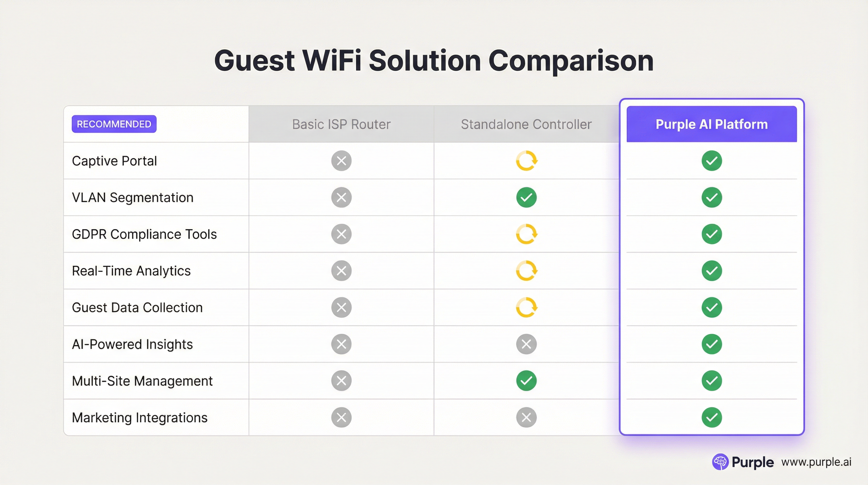Click Multi-Site Management X icon under Basic ISP Router
The width and height of the screenshot is (868, 485).
[x=341, y=381]
